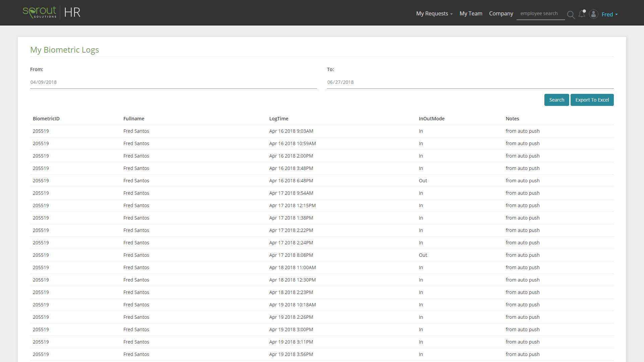The width and height of the screenshot is (644, 362).
Task: Open the Company menu
Action: click(501, 14)
